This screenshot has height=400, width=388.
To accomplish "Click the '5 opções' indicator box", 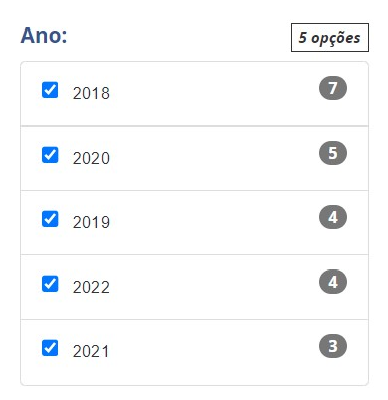I will pyautogui.click(x=330, y=38).
